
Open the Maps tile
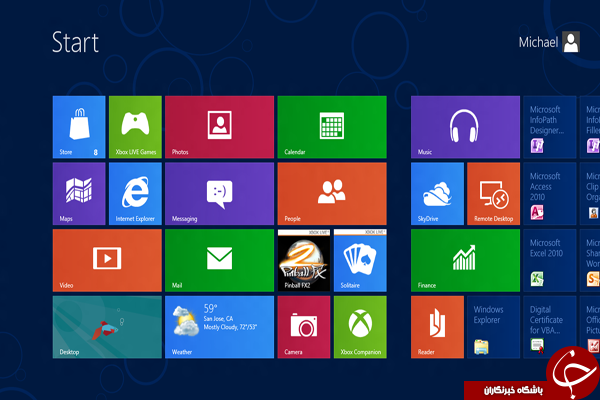[79, 194]
